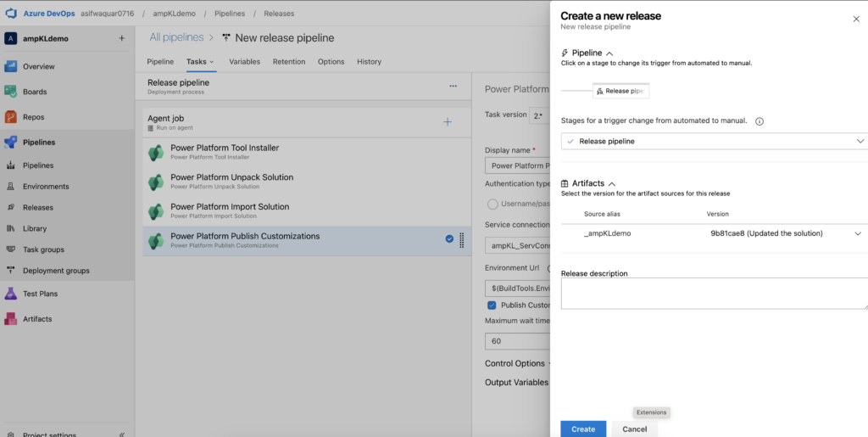
Task: Open the _ampKLdemo version dropdown
Action: click(x=858, y=234)
